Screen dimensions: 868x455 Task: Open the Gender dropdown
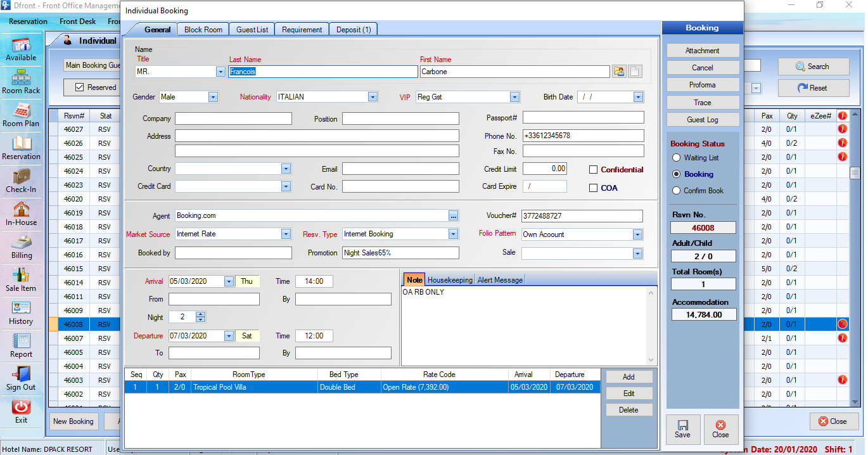pyautogui.click(x=213, y=98)
